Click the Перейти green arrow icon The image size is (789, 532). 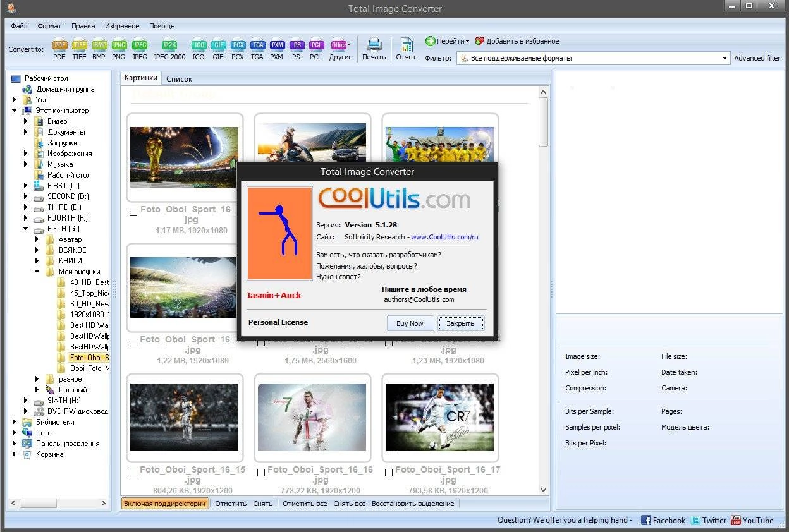431,41
